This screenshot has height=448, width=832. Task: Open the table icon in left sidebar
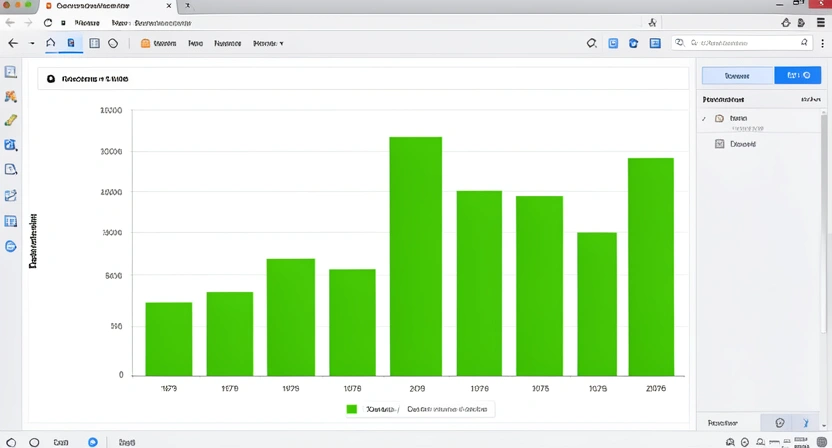coord(11,221)
